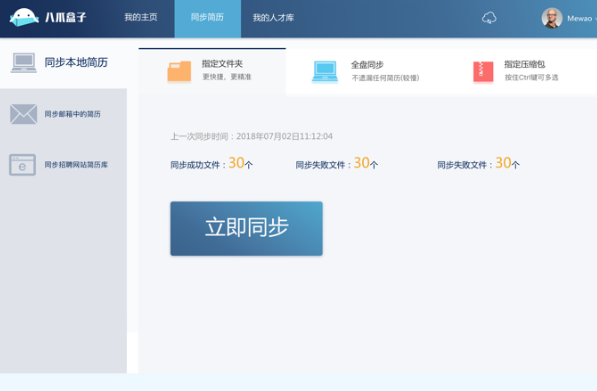
Task: Click 更快捷，更精准 subtitle text
Action: (227, 77)
